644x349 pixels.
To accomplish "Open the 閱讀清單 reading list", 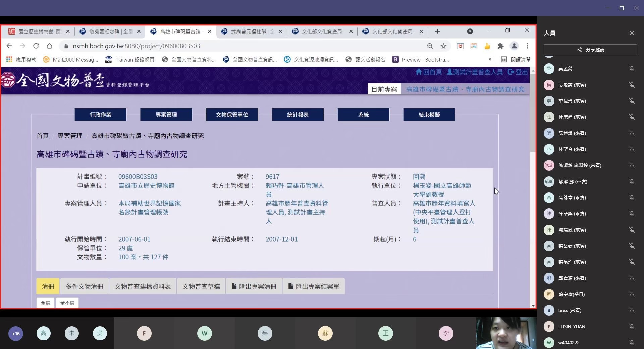I will pos(516,60).
